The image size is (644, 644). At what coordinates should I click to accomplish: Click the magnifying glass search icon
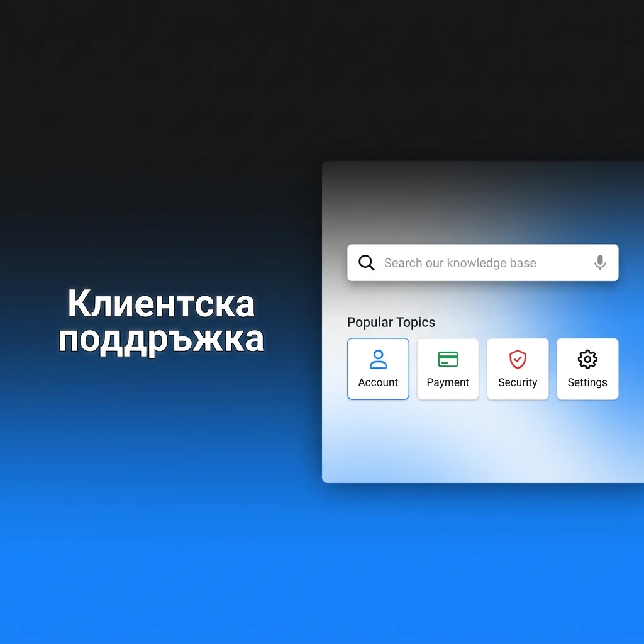point(367,263)
